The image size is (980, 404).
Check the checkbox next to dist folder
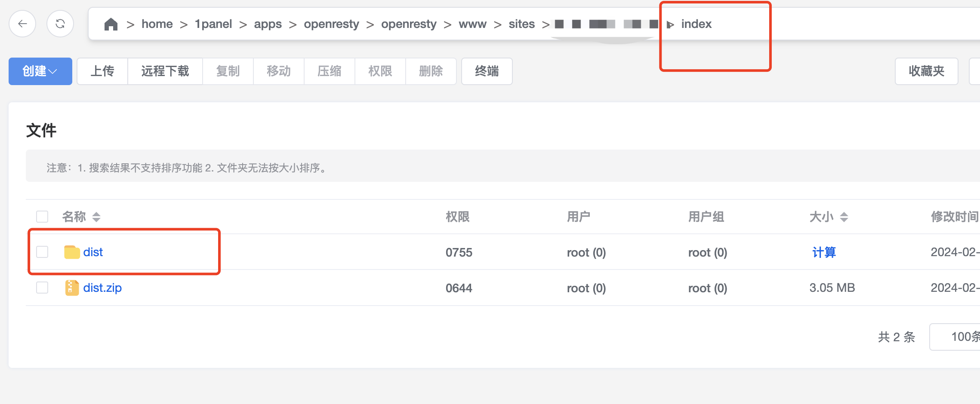pyautogui.click(x=42, y=252)
